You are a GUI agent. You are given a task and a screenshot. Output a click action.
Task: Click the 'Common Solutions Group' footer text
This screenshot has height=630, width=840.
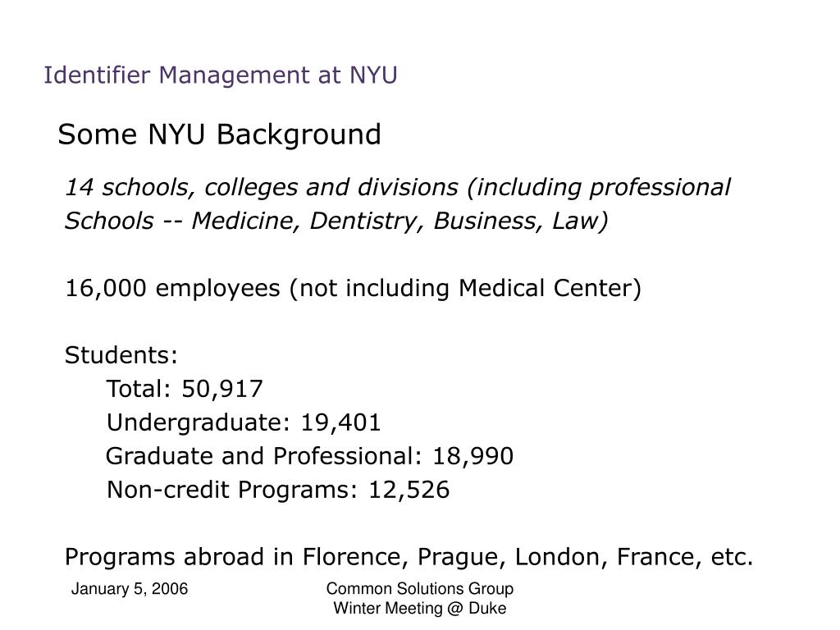[419, 589]
